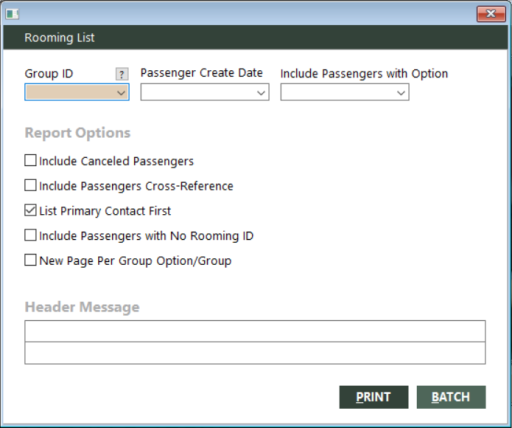Image resolution: width=512 pixels, height=428 pixels.
Task: Open Include Passengers with Option dropdown
Action: (x=401, y=93)
